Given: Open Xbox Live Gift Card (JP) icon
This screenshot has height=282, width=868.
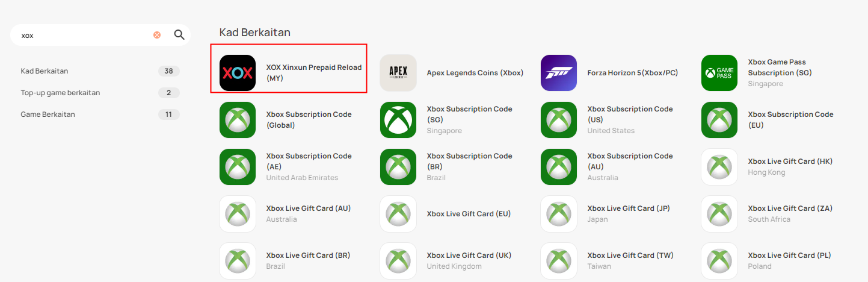Looking at the screenshot, I should (x=559, y=214).
